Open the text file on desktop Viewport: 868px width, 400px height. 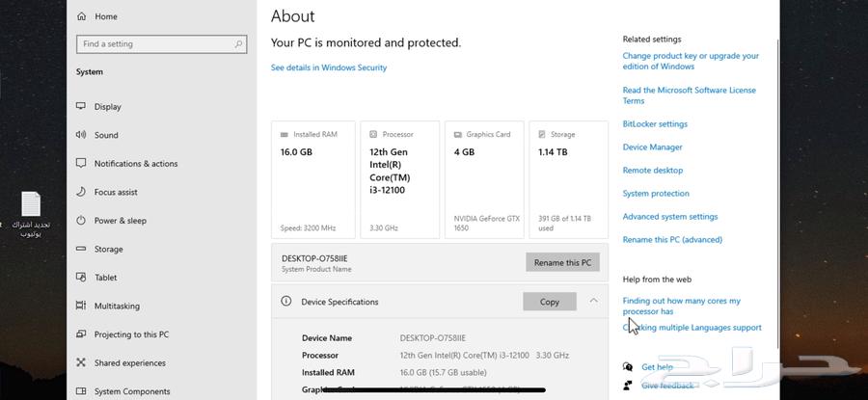31,204
